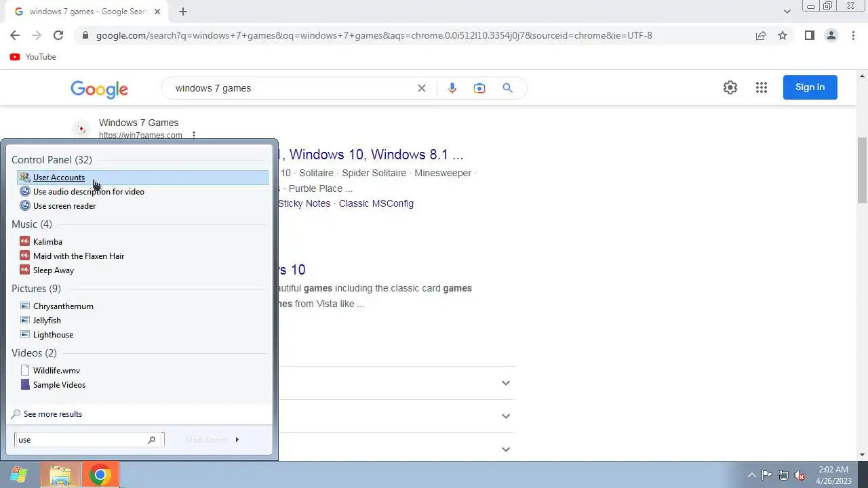Click the forward navigation arrow
868x488 pixels.
pyautogui.click(x=37, y=35)
